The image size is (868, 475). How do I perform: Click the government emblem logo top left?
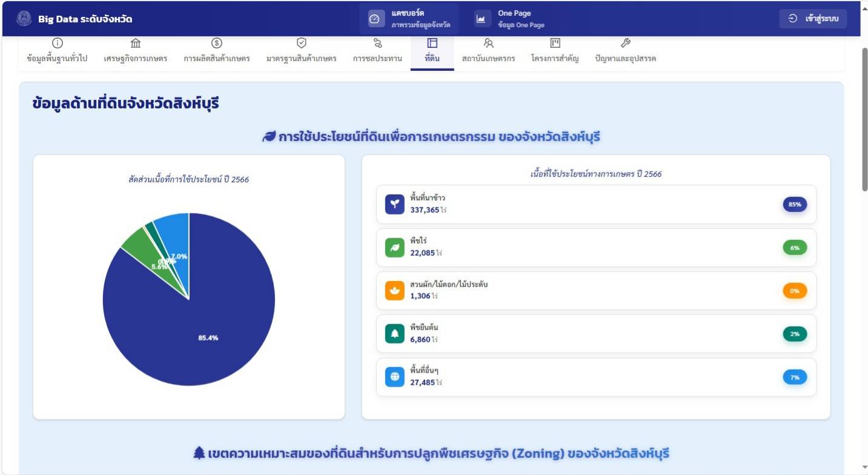[22, 18]
